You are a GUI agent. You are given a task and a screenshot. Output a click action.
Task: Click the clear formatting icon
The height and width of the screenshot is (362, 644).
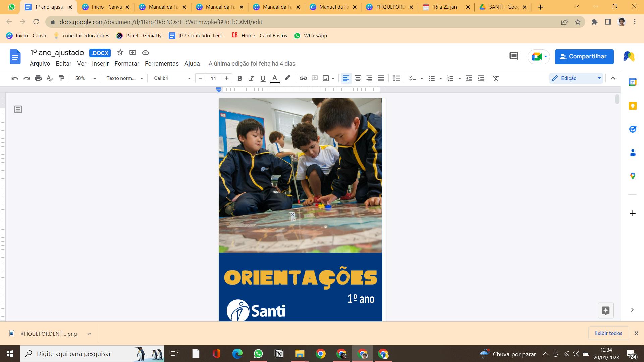tap(496, 78)
